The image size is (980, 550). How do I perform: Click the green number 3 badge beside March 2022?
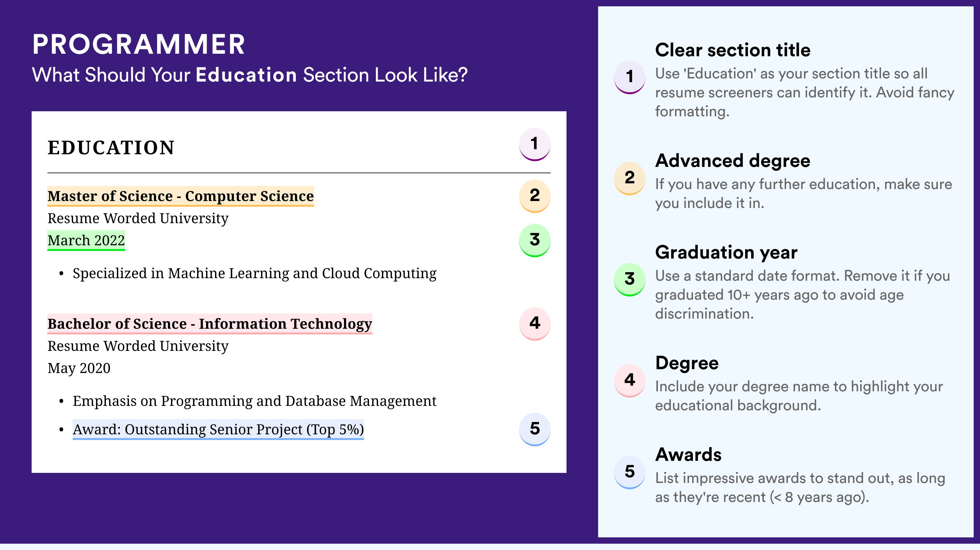[x=535, y=240]
